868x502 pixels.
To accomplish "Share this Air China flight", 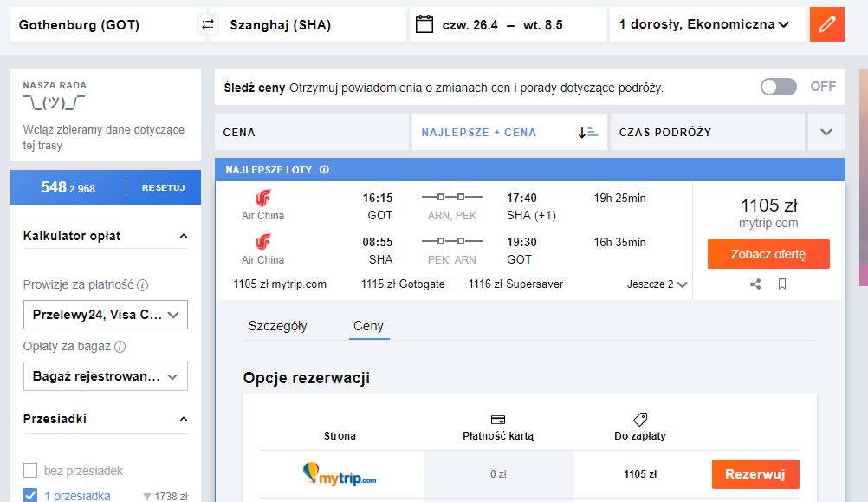I will 755,284.
